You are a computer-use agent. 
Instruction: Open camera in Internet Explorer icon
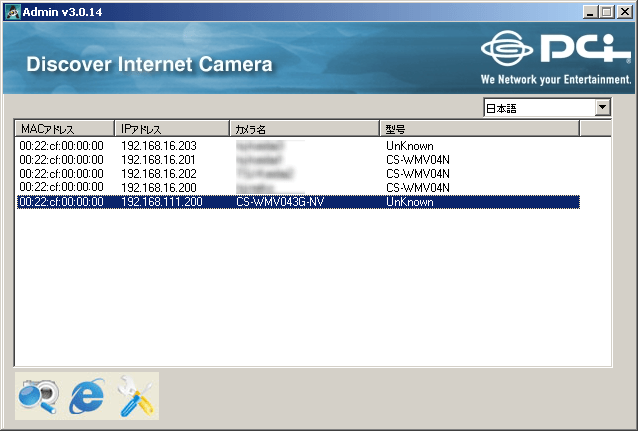(87, 397)
